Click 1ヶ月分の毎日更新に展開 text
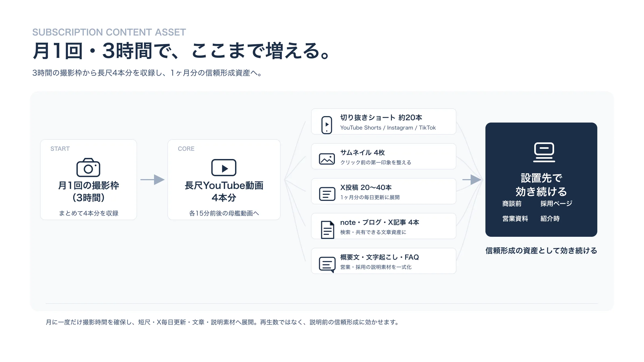The image size is (644, 362). pyautogui.click(x=370, y=197)
